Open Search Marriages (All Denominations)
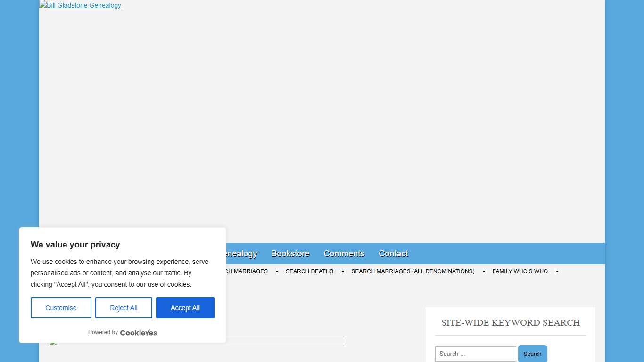 (x=413, y=271)
